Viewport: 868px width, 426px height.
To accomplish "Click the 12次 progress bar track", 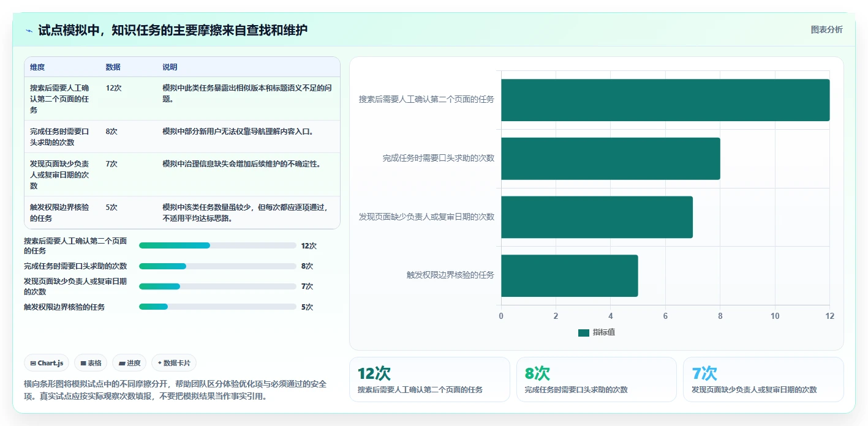I will (217, 245).
